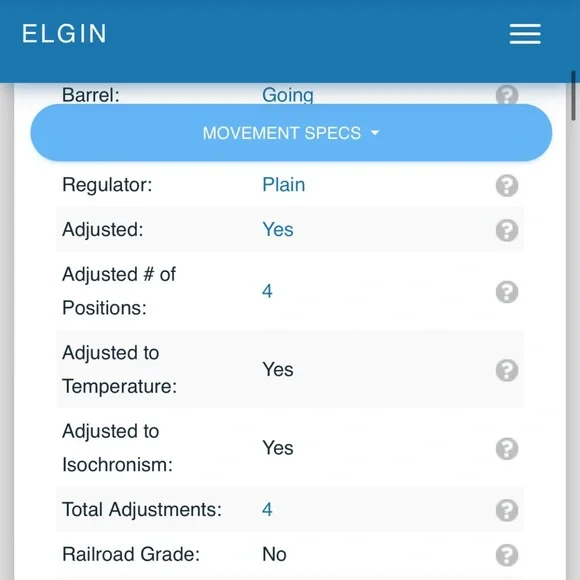Click the Yes link for Adjusted
The width and height of the screenshot is (580, 580).
(278, 229)
